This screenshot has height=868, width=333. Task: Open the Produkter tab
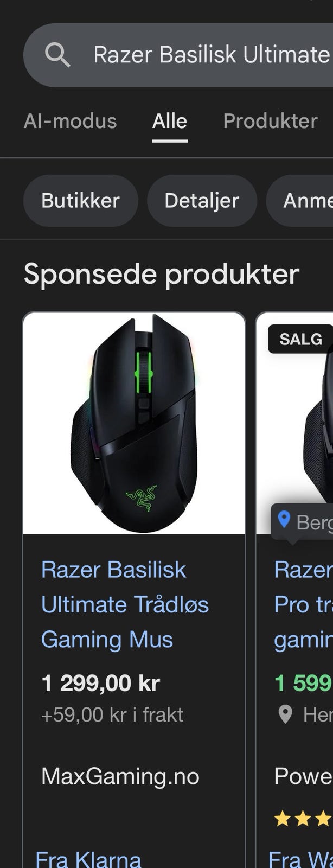(x=270, y=121)
